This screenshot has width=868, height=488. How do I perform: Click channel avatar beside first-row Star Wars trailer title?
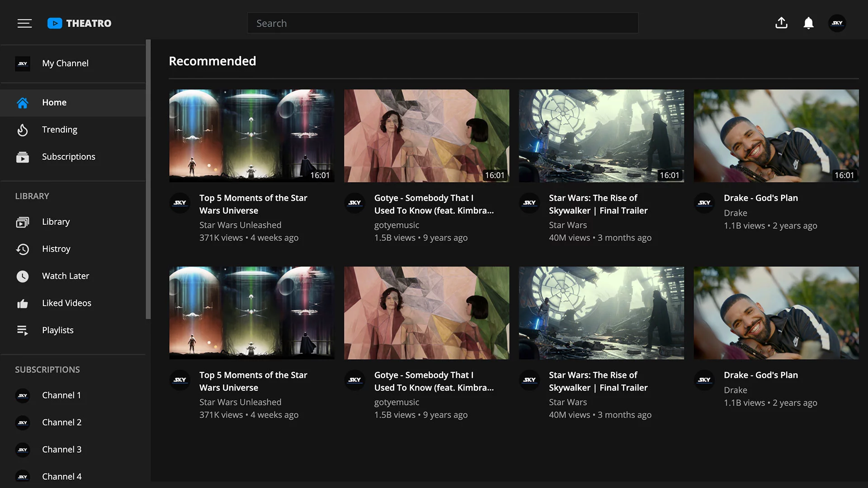(529, 203)
